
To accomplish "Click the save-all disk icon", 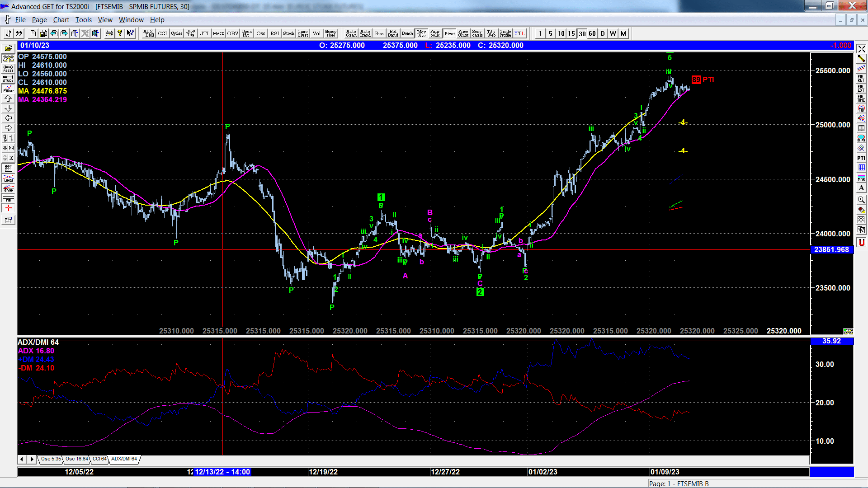I will [x=43, y=33].
